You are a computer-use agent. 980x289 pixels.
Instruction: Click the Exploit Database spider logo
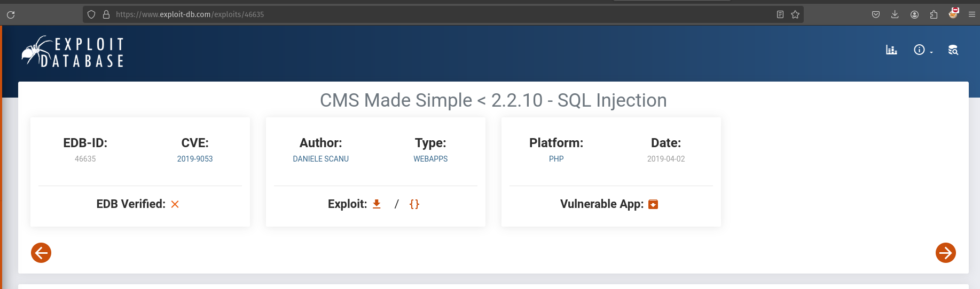pyautogui.click(x=73, y=52)
